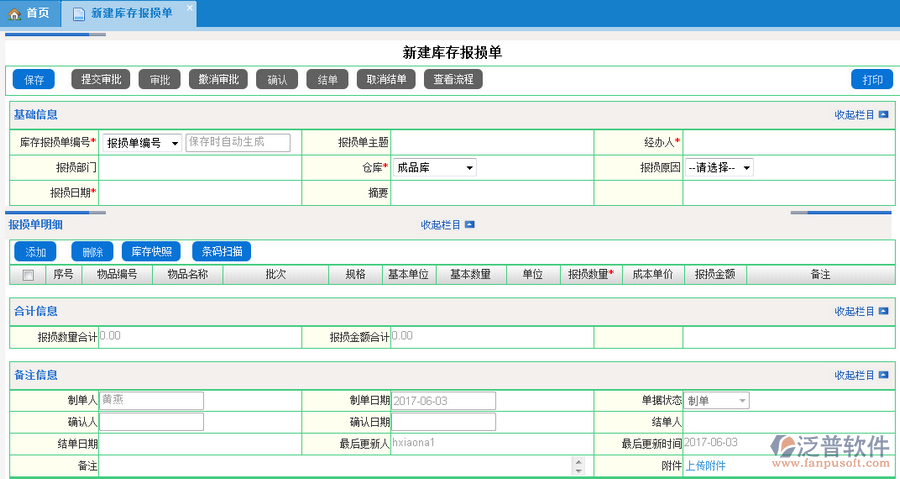Click the 提交审批 button

click(x=101, y=80)
